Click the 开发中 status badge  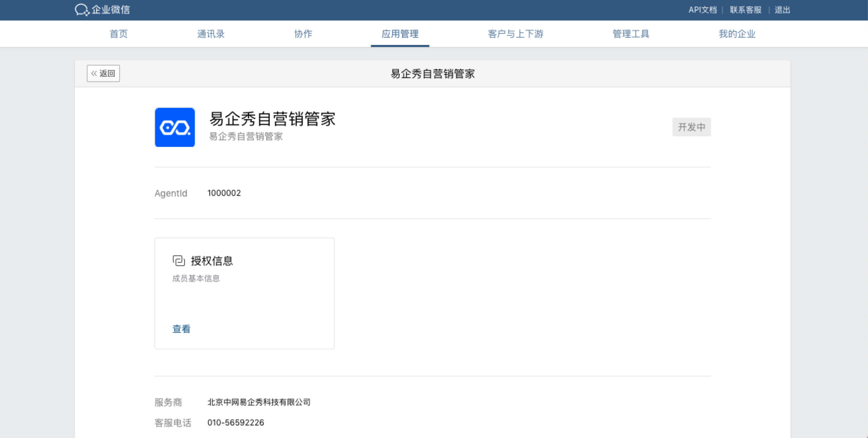(692, 127)
